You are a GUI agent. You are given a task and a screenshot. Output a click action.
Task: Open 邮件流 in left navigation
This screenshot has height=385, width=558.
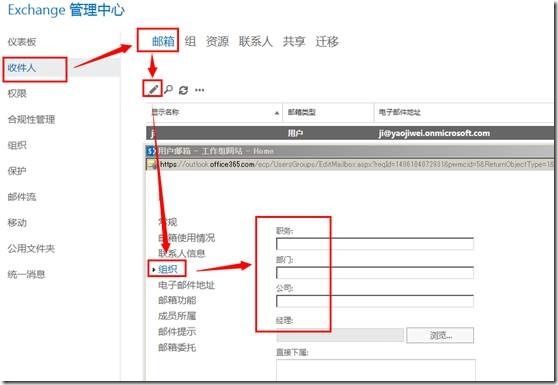pos(22,197)
